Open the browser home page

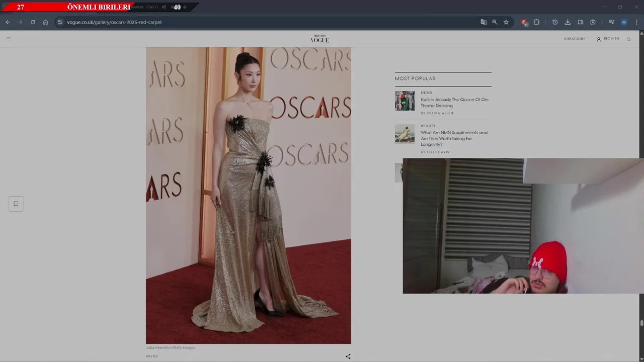pos(45,22)
